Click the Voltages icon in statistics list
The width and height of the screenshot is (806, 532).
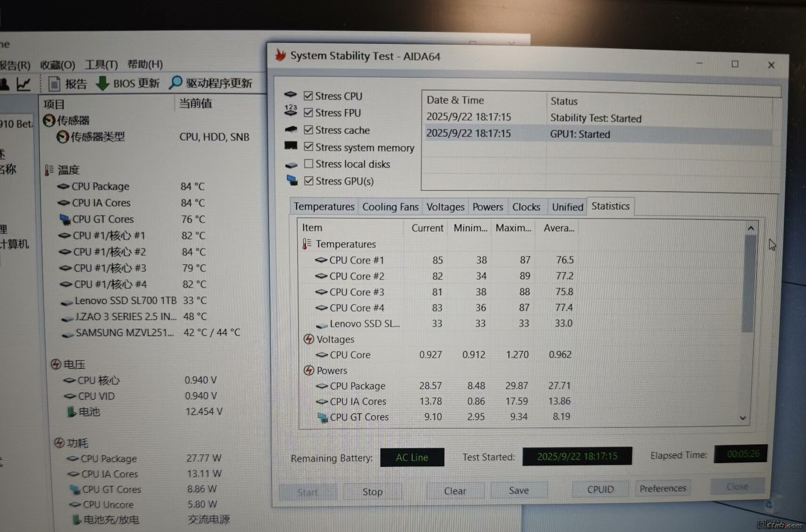click(308, 339)
